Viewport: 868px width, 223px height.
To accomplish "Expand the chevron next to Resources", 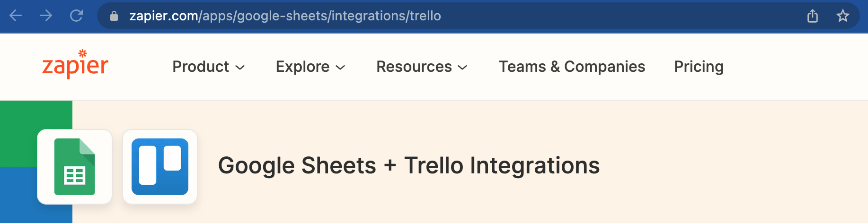I will click(x=463, y=68).
